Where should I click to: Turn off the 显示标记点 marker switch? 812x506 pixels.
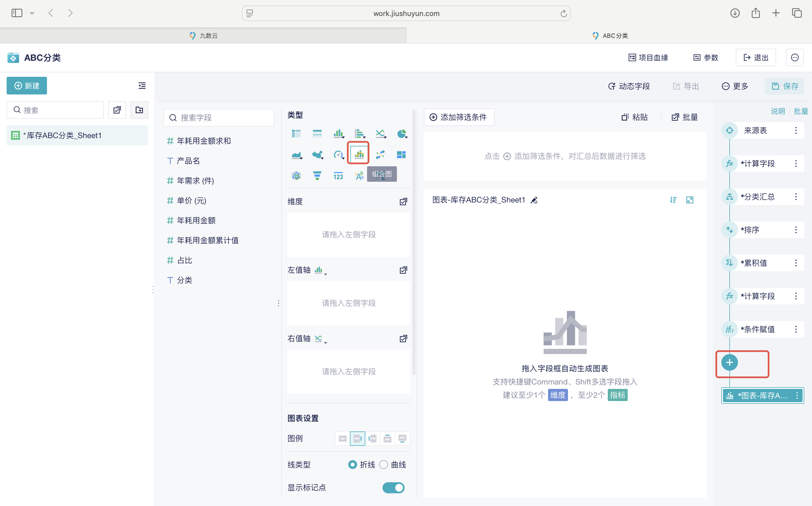[x=394, y=487]
